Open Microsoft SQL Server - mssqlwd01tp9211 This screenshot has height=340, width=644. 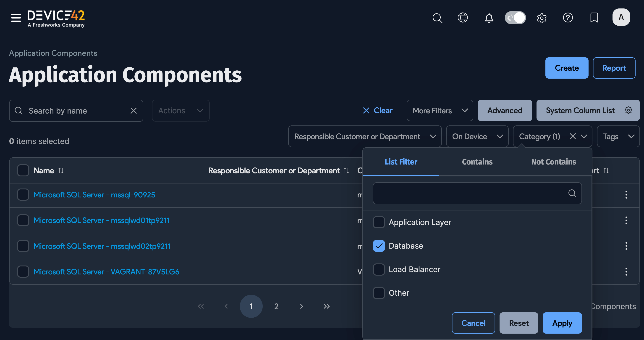(102, 220)
